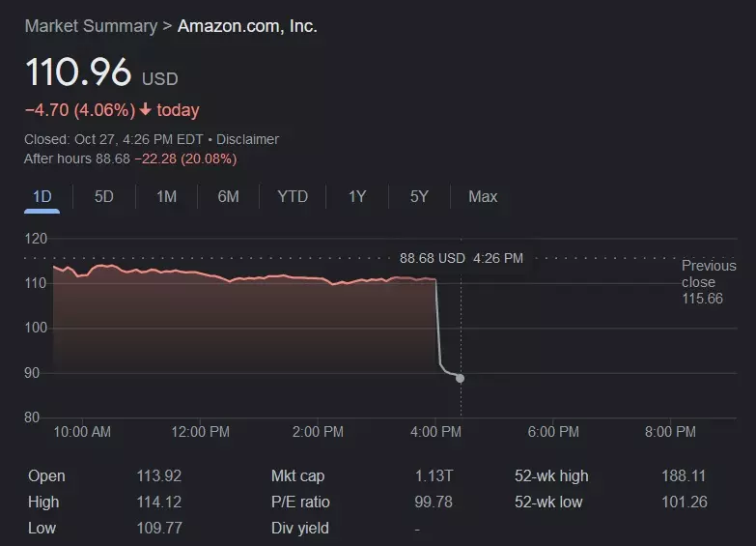
Task: Select the YTD range tab
Action: click(293, 196)
